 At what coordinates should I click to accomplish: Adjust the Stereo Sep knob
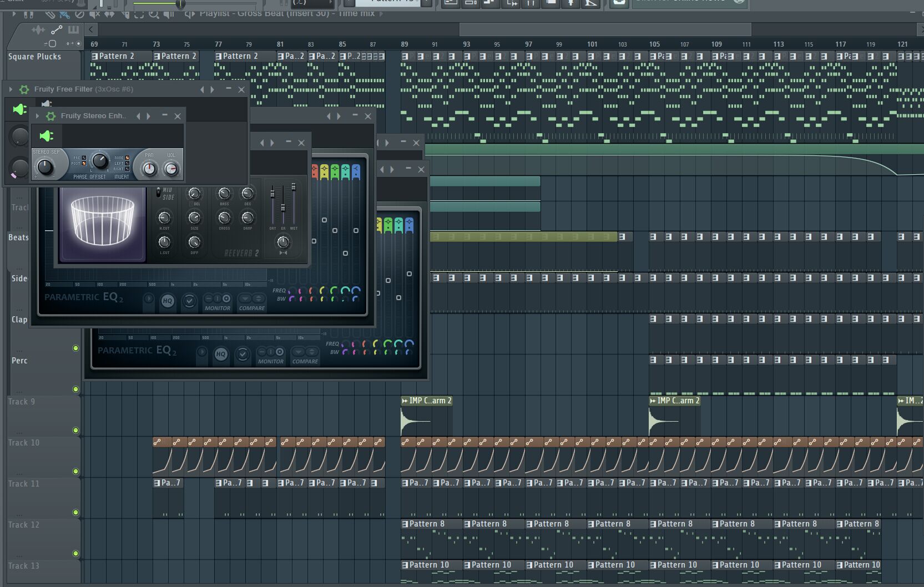click(45, 166)
